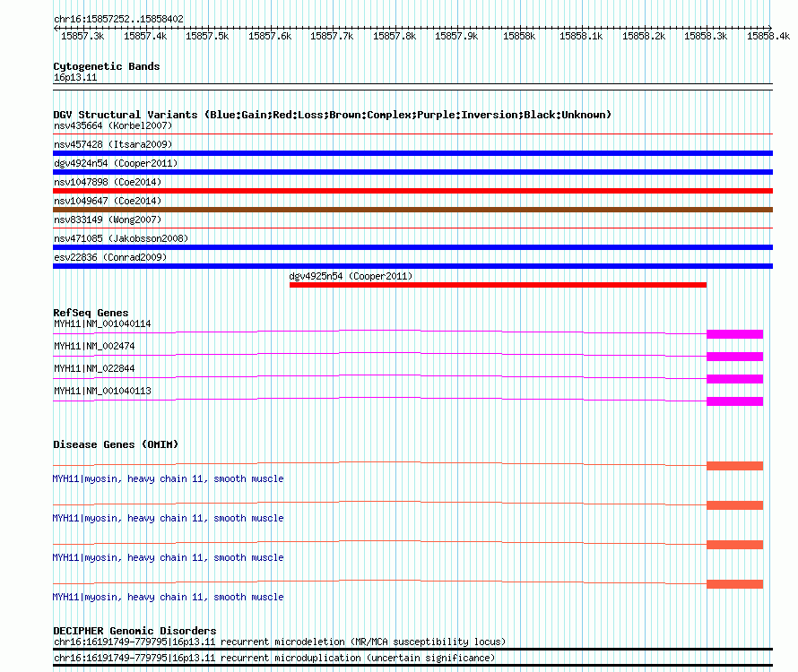
Task: Click the brown complex bar under nsv1049647
Action: coord(412,210)
